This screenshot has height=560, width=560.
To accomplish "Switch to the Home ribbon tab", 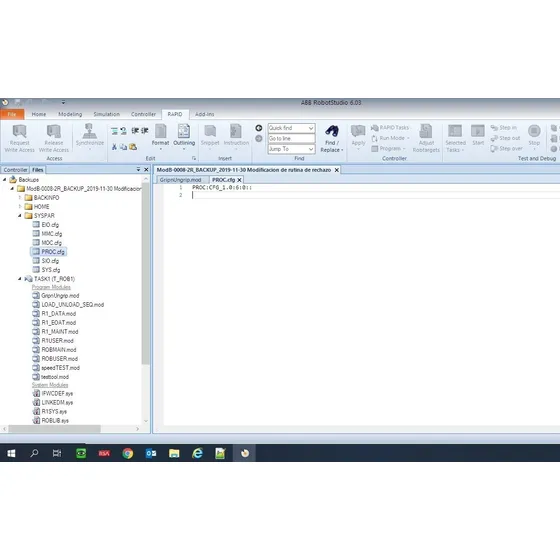I will tap(39, 114).
